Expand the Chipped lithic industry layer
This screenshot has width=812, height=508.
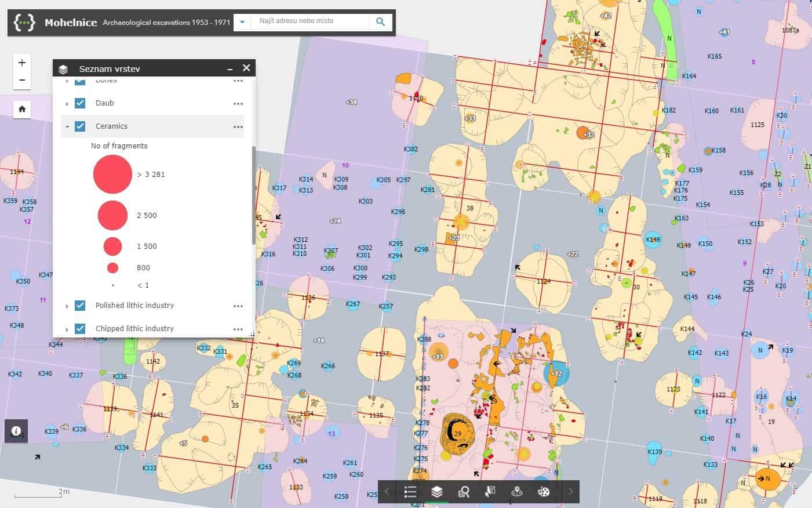coord(67,329)
